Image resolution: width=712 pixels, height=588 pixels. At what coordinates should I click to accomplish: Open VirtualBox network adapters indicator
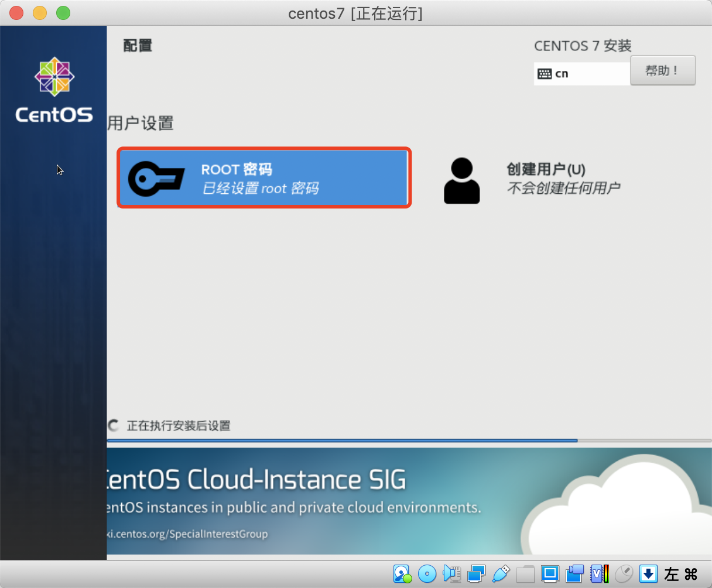pos(476,573)
